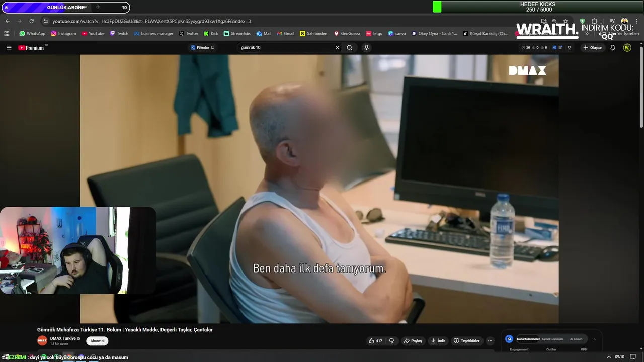Click the Engagement column label
The image size is (644, 362).
(519, 349)
